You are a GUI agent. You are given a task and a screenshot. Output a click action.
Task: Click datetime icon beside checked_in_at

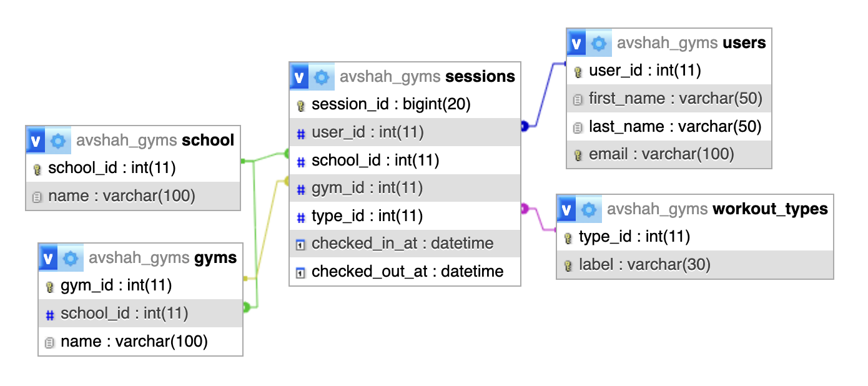tap(300, 244)
